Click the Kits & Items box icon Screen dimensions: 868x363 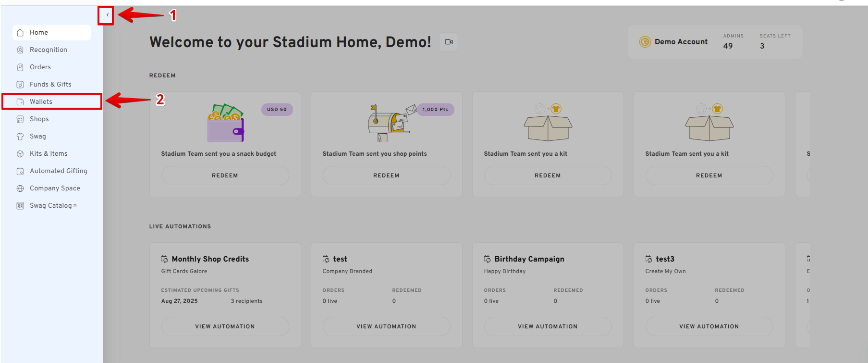[20, 154]
